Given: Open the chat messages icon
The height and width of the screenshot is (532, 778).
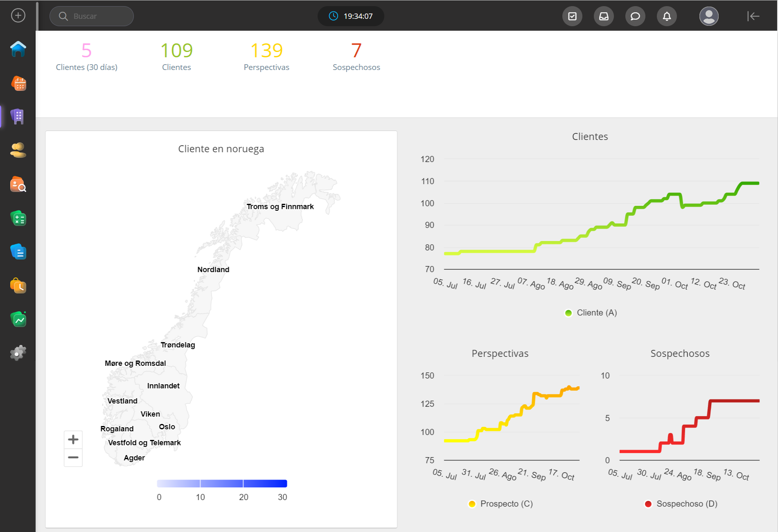Looking at the screenshot, I should pos(635,16).
